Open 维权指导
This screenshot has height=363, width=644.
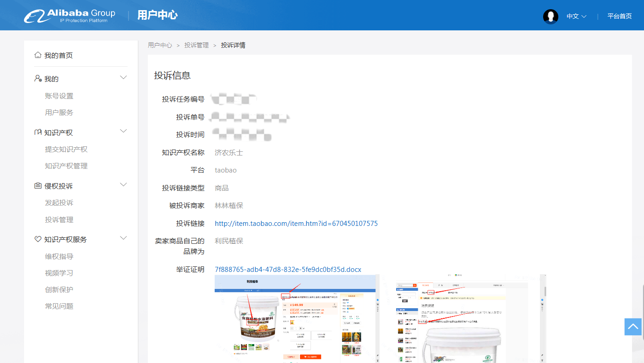tap(59, 256)
